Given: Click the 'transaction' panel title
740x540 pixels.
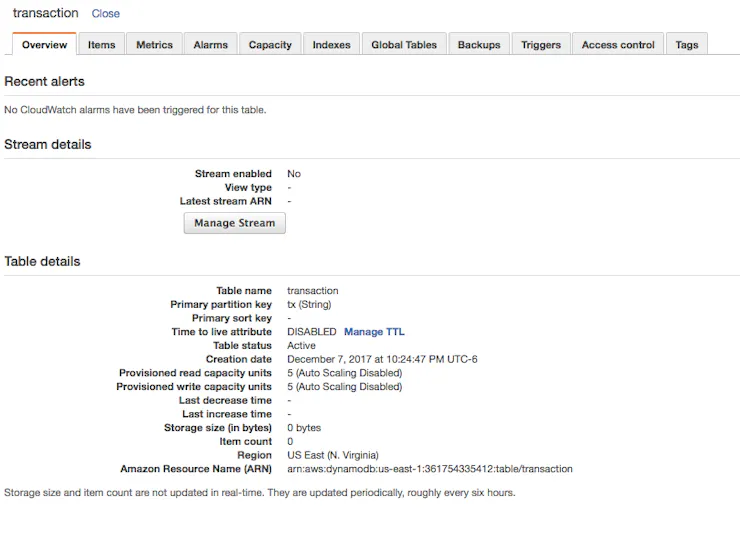Looking at the screenshot, I should [x=45, y=13].
